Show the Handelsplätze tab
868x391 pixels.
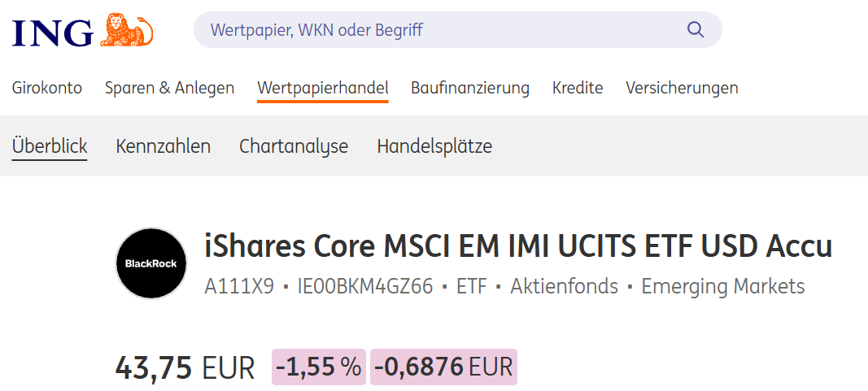(x=434, y=146)
